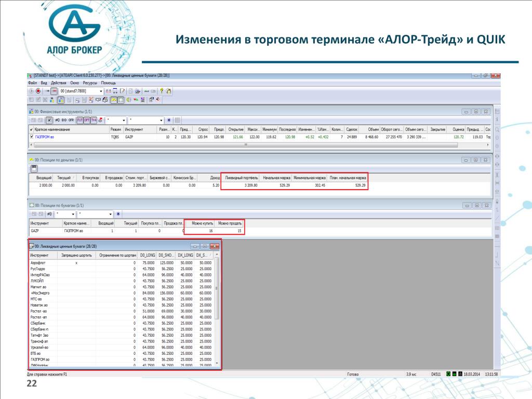
Task: Toggle the ≠0 filter in paper positions toolbar
Action: tap(49, 214)
